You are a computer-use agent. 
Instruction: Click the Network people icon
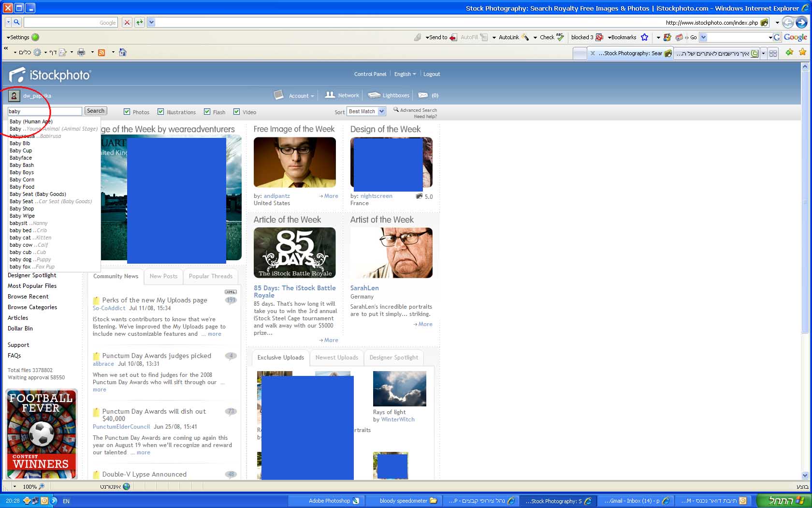coord(330,95)
